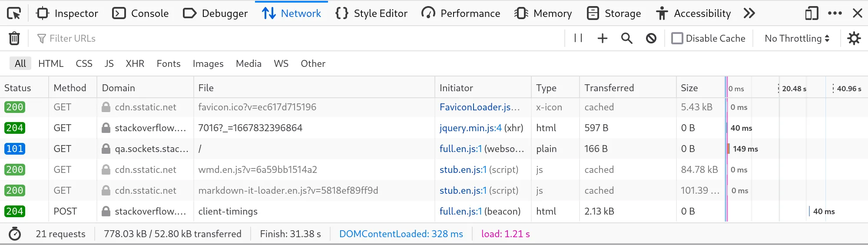Viewport: 868px width, 245px height.
Task: Expand the more tools chevron
Action: [749, 13]
